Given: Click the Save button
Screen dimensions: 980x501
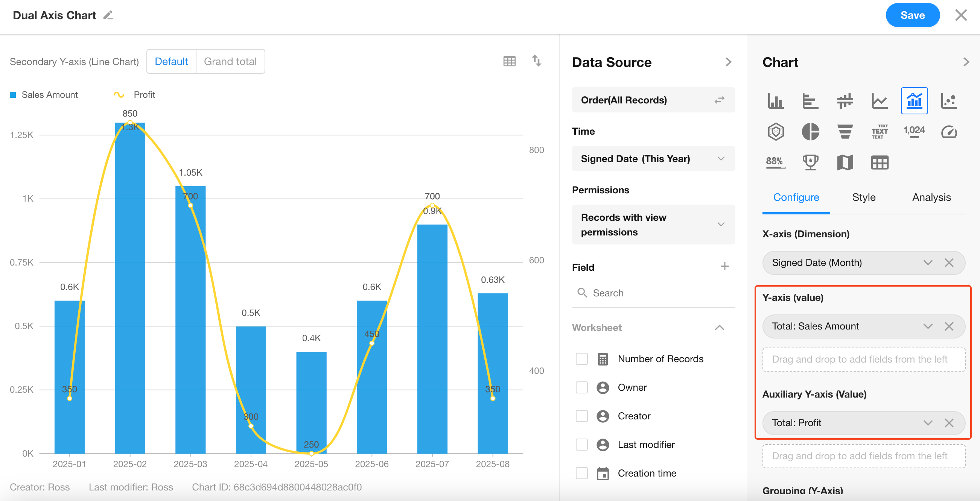Looking at the screenshot, I should pyautogui.click(x=912, y=15).
